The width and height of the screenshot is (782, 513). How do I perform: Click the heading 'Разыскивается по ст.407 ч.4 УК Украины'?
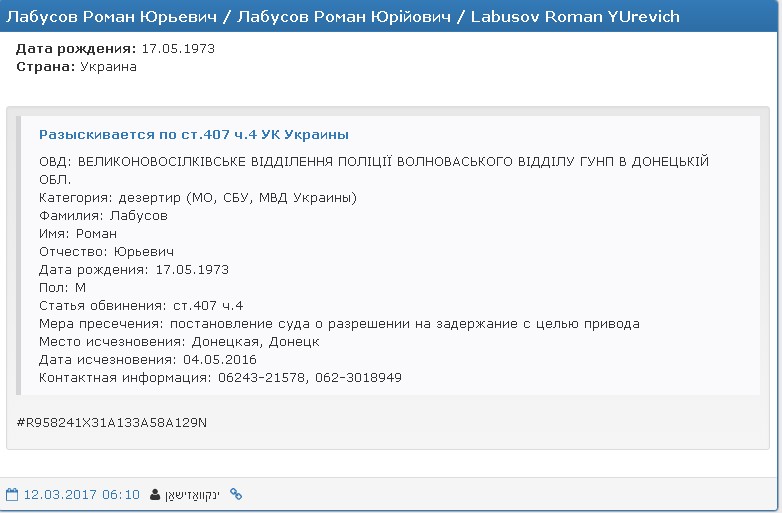coord(193,135)
